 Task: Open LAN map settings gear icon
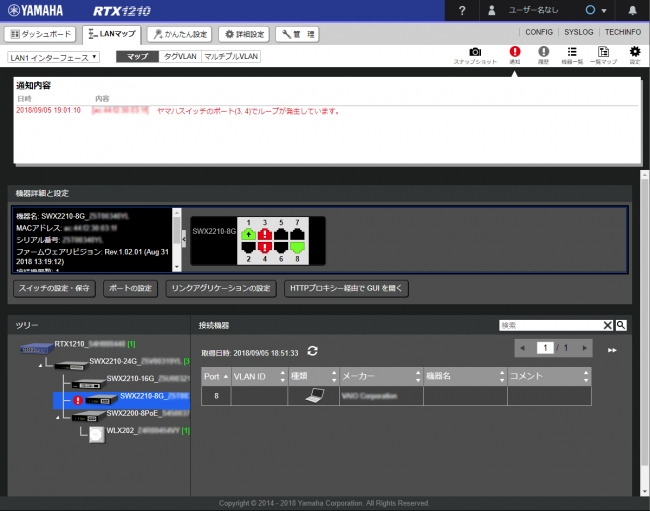[635, 51]
